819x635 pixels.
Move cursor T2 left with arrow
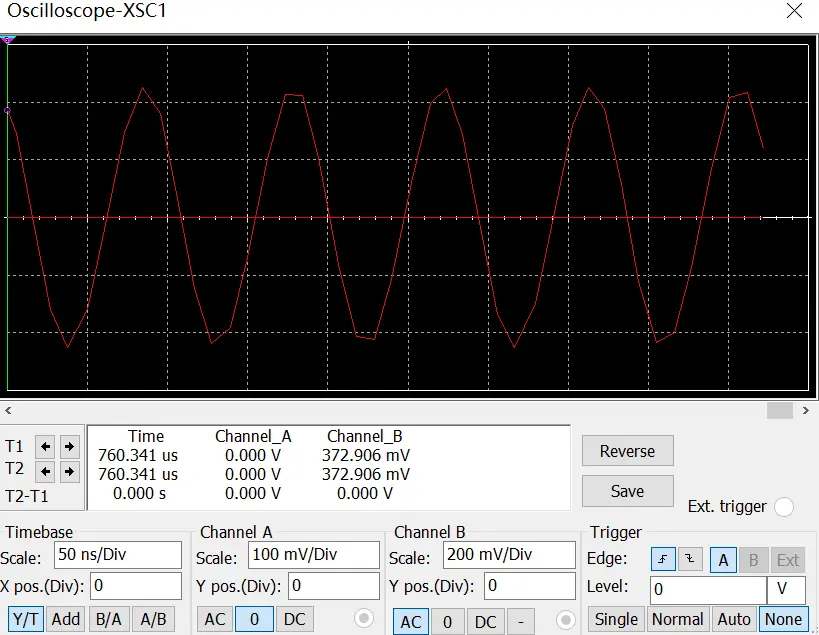pyautogui.click(x=45, y=472)
